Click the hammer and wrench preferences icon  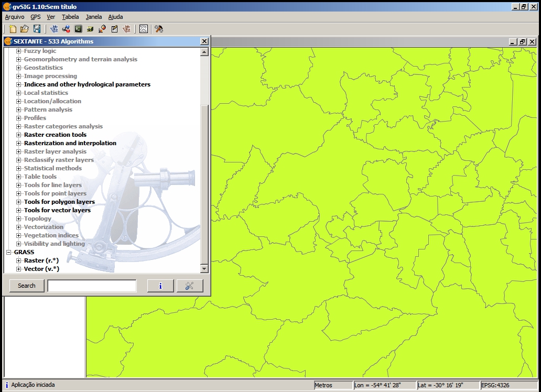point(159,29)
